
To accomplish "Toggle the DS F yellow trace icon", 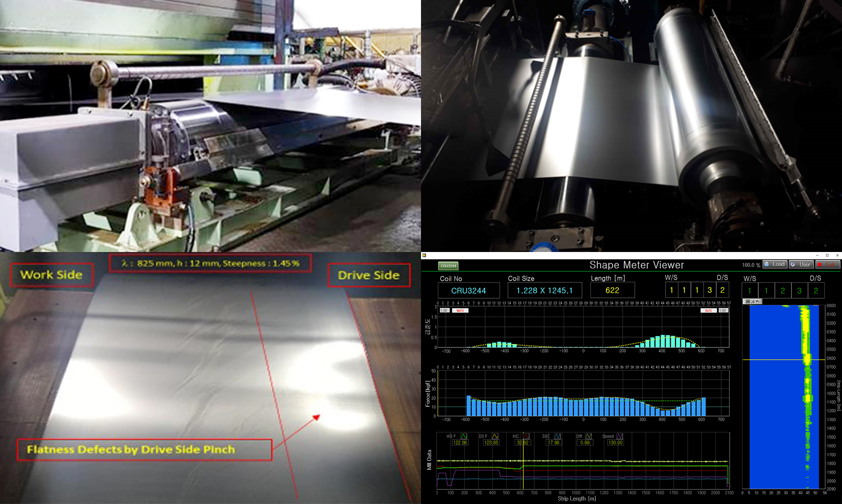I will [x=495, y=436].
